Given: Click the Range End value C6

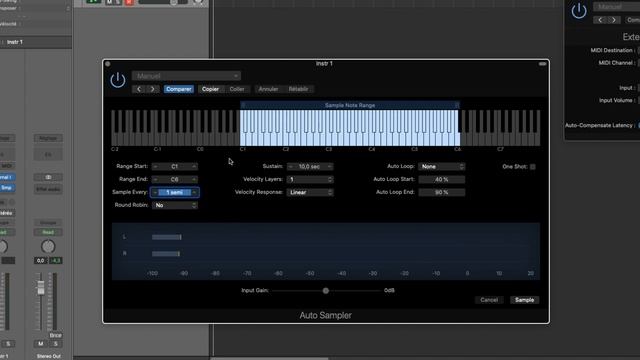Looking at the screenshot, I should click(175, 180).
